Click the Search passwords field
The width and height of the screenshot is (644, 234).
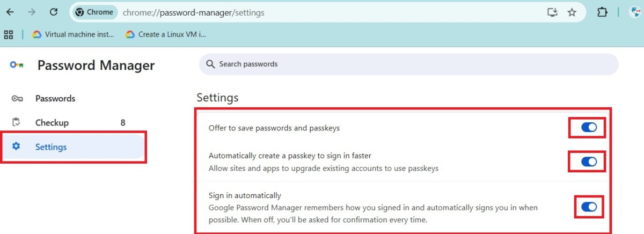click(x=408, y=64)
